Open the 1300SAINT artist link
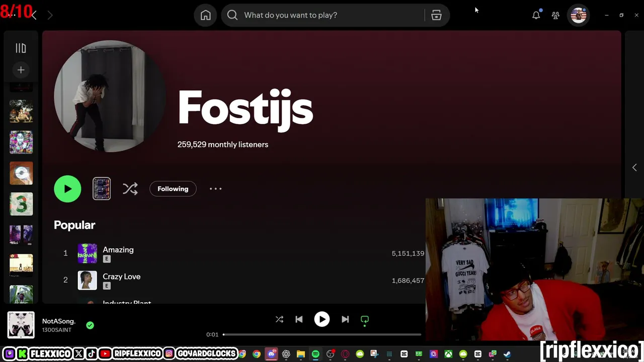Image resolution: width=644 pixels, height=362 pixels. (x=57, y=330)
